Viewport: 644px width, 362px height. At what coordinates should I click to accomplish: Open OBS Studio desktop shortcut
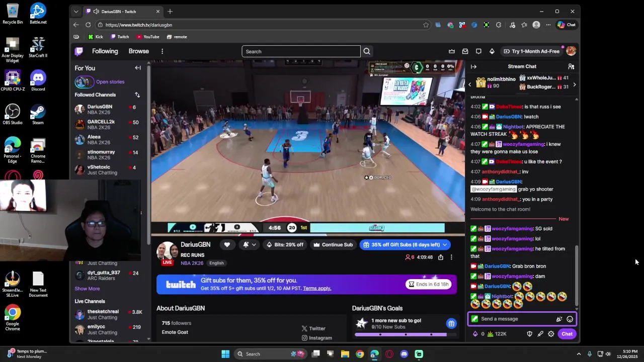click(13, 114)
